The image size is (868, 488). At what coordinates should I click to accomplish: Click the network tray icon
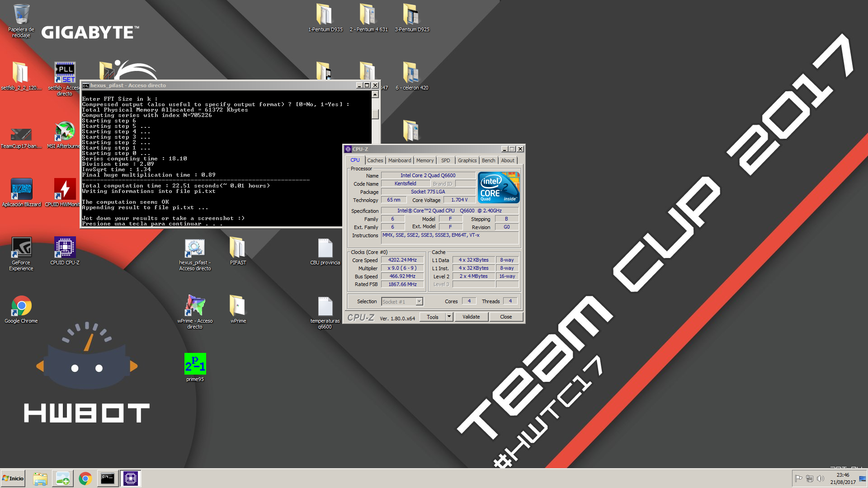[809, 479]
